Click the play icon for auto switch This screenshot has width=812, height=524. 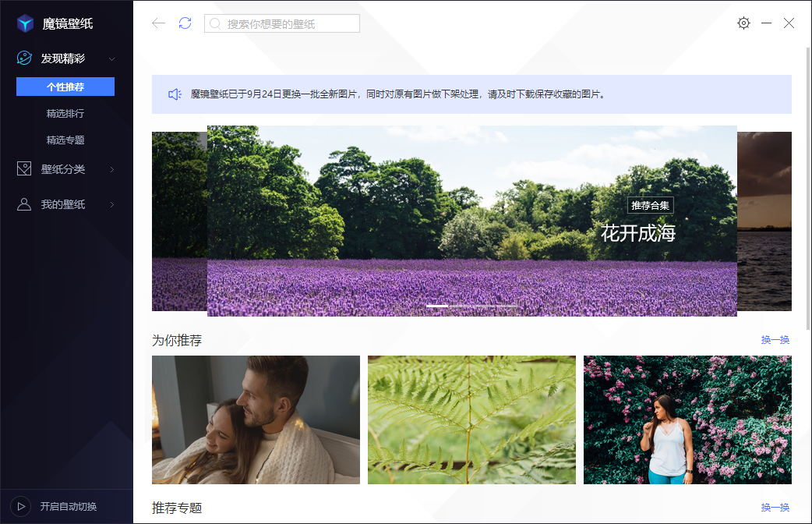coord(21,506)
